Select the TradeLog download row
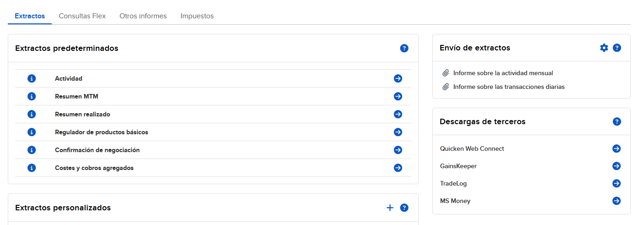The height and width of the screenshot is (225, 644). point(531,183)
